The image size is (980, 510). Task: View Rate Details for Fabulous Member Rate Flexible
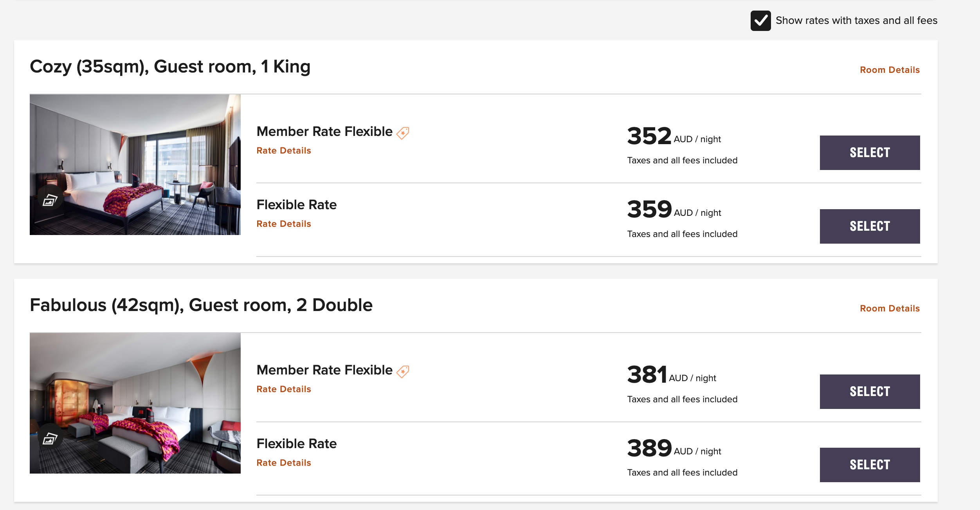coord(284,389)
